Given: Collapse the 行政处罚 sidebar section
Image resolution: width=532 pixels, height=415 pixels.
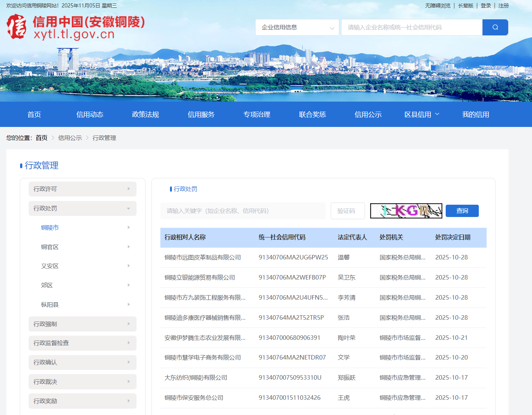Looking at the screenshot, I should pyautogui.click(x=82, y=208).
